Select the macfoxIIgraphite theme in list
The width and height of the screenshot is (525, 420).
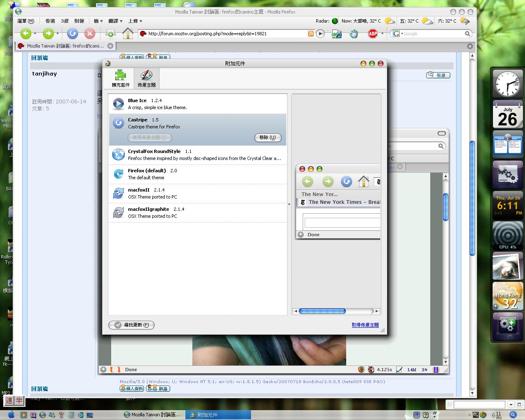coord(197,212)
